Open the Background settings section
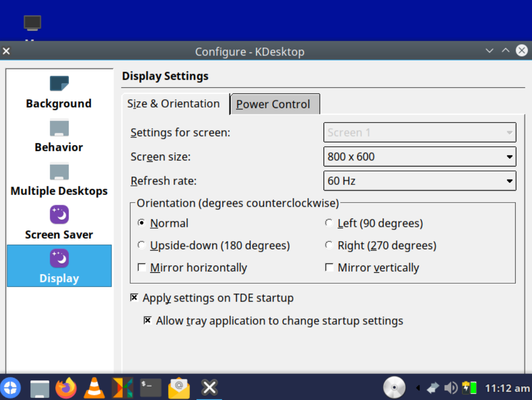Screen dimensions: 532x400 point(59,92)
